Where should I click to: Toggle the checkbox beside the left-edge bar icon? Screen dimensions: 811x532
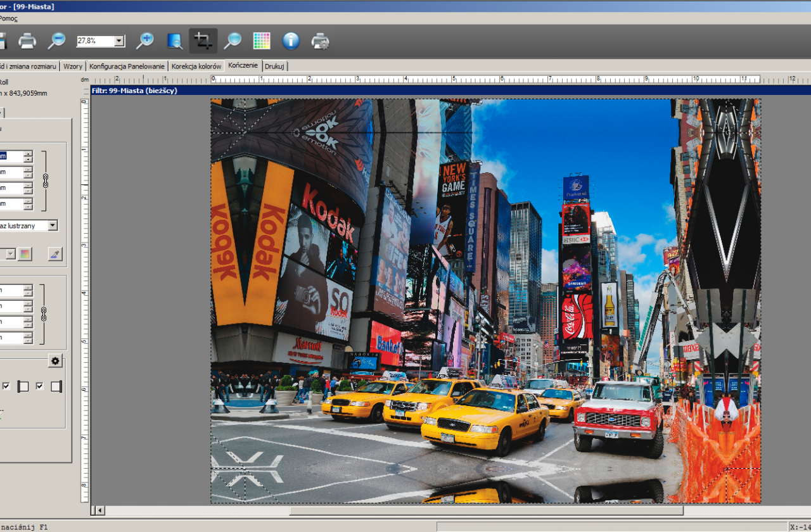(x=6, y=386)
